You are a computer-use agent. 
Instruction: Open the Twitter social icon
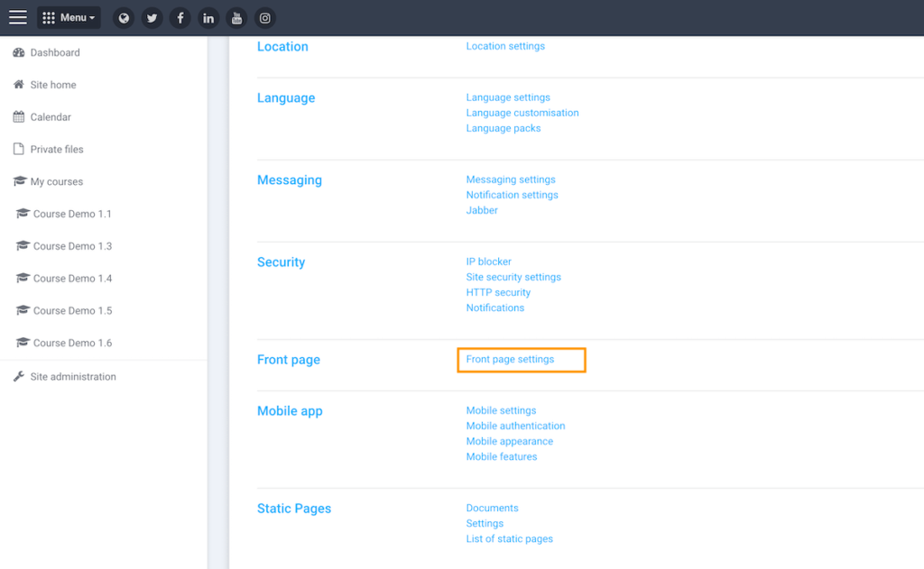(152, 18)
